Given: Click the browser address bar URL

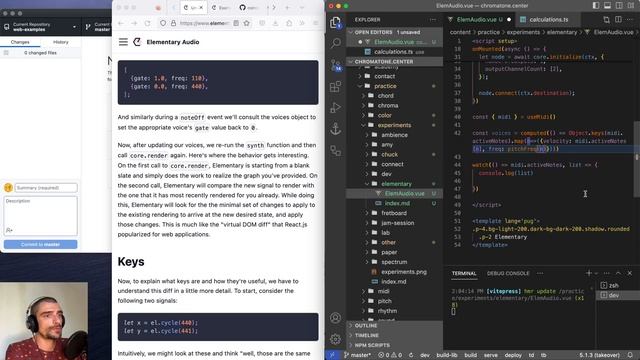Looking at the screenshot, I should (204, 23).
